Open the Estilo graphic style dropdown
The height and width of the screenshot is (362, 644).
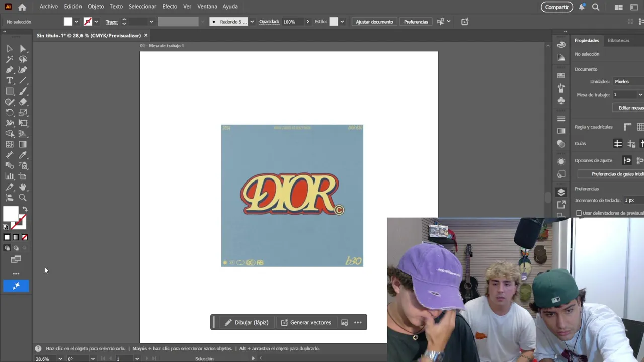[342, 22]
